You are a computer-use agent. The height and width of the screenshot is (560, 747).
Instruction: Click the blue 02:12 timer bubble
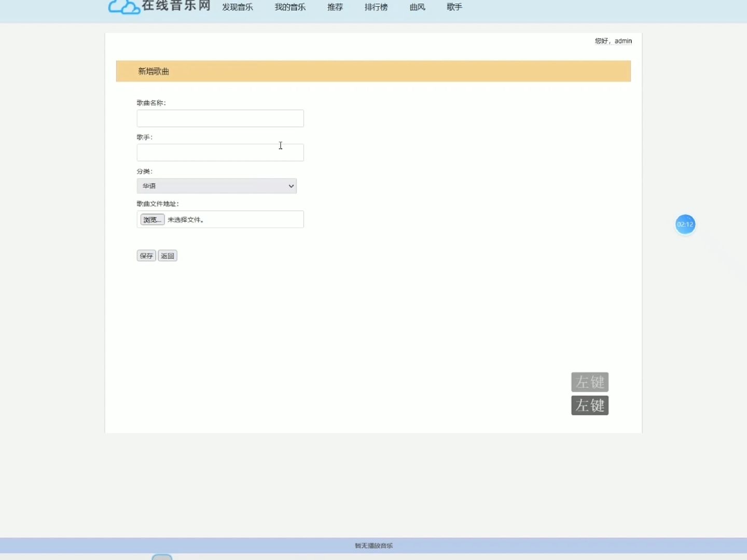click(x=685, y=225)
